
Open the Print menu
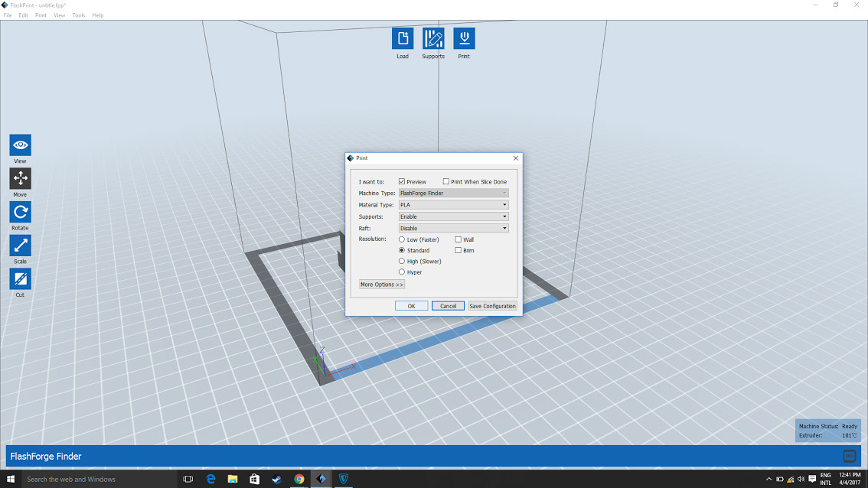tap(41, 15)
